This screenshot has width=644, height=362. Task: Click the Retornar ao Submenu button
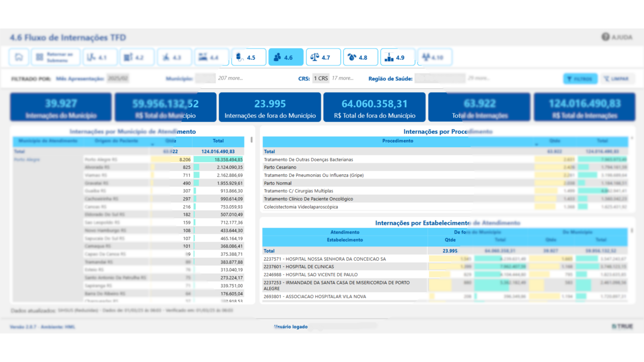click(x=56, y=57)
